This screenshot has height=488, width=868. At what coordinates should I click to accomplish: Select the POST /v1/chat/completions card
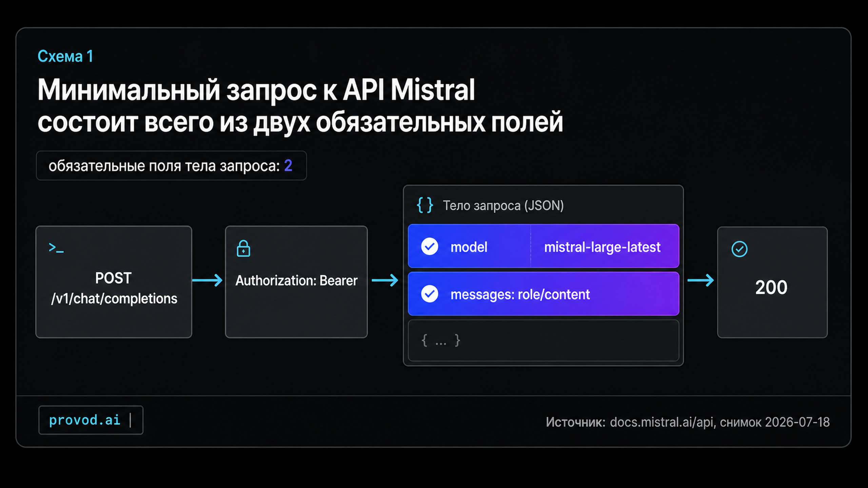pos(114,282)
